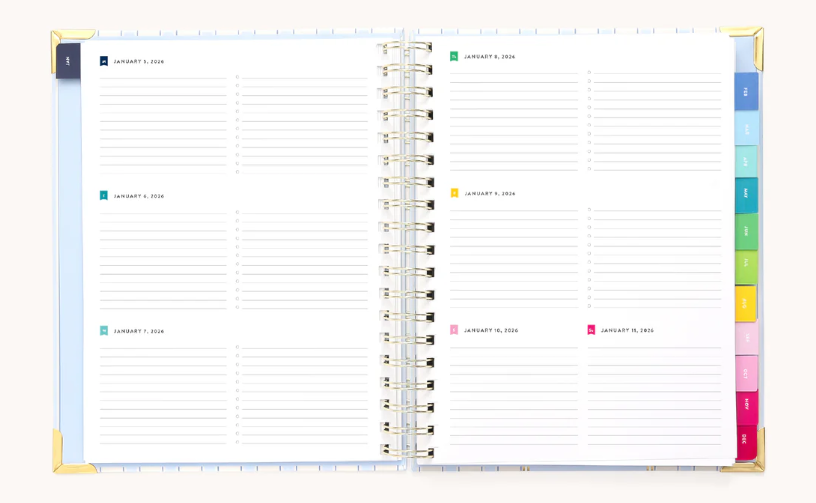
Task: Click the gold corner protector at top right
Action: click(x=747, y=44)
